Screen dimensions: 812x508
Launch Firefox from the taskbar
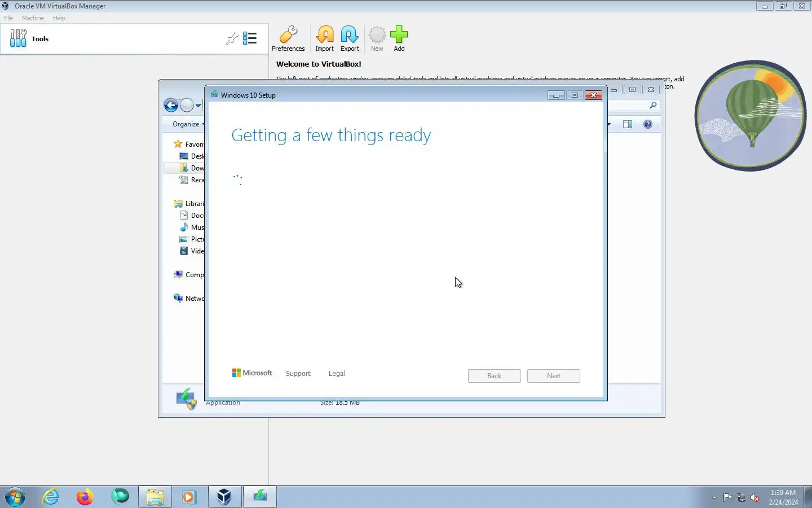pos(85,497)
